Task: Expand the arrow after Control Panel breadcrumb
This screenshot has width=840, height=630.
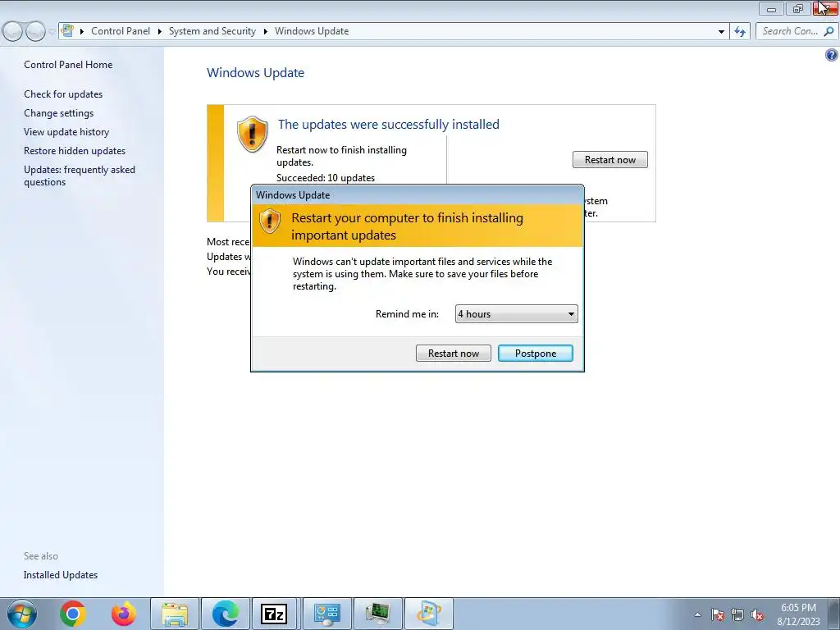Action: pyautogui.click(x=160, y=32)
